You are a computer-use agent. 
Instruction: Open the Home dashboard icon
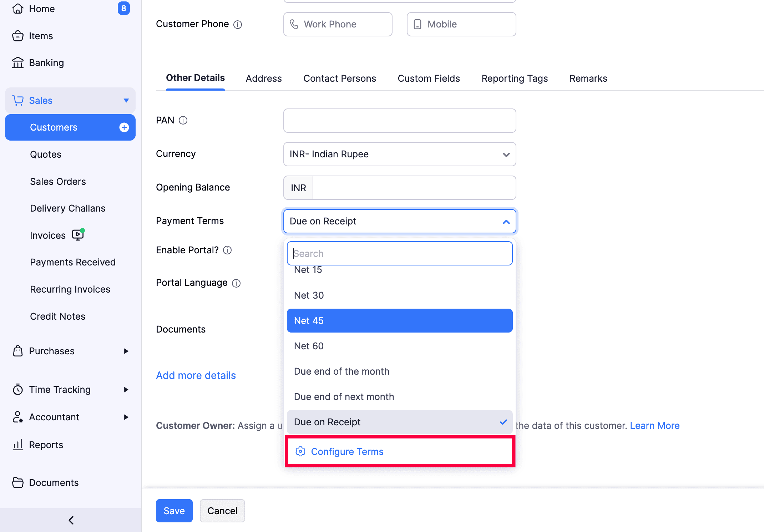[18, 9]
